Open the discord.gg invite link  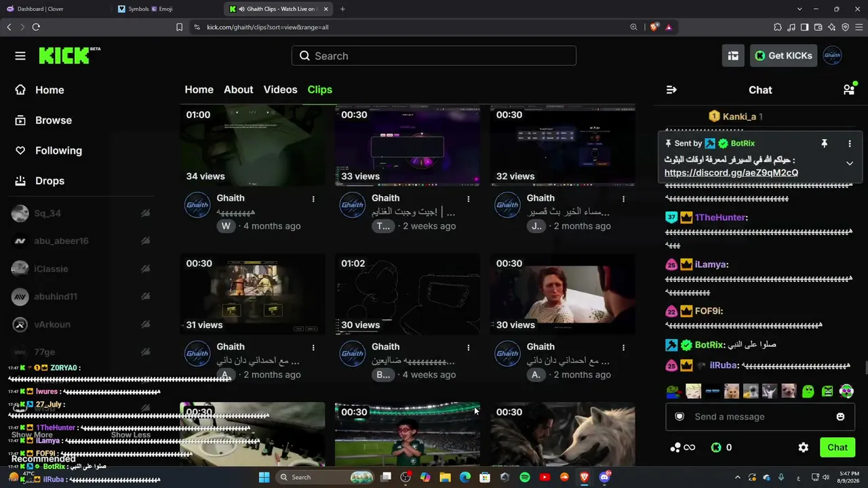[731, 173]
